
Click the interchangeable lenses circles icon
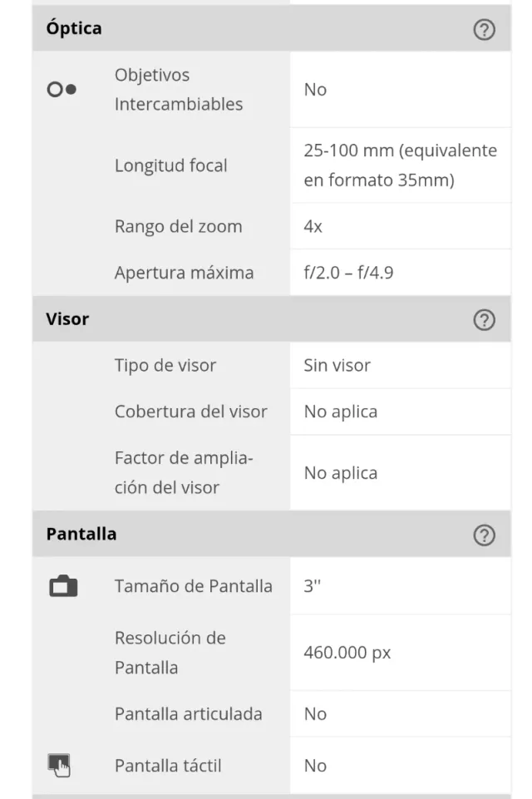tap(62, 90)
